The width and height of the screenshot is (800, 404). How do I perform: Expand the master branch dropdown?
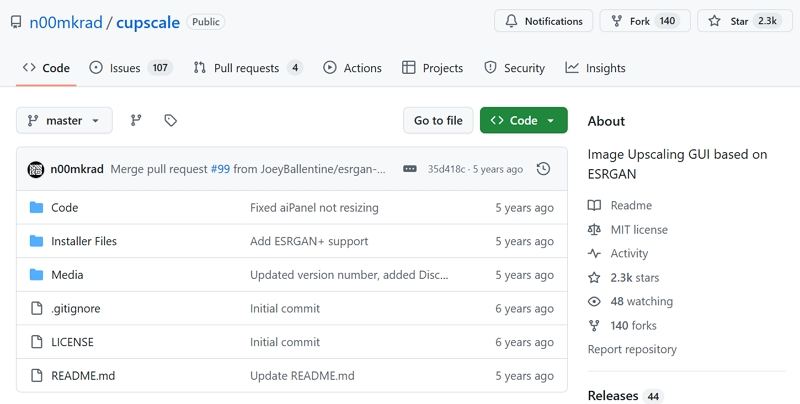click(64, 120)
